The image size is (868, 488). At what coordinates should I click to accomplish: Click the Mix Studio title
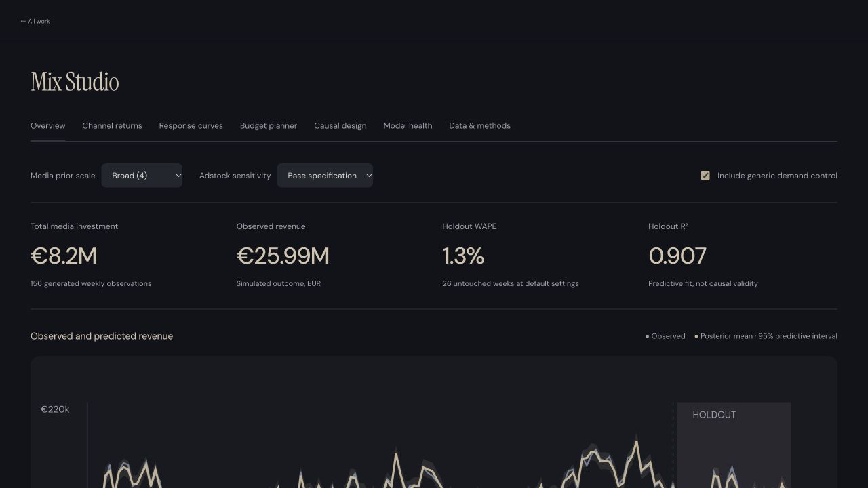point(75,82)
